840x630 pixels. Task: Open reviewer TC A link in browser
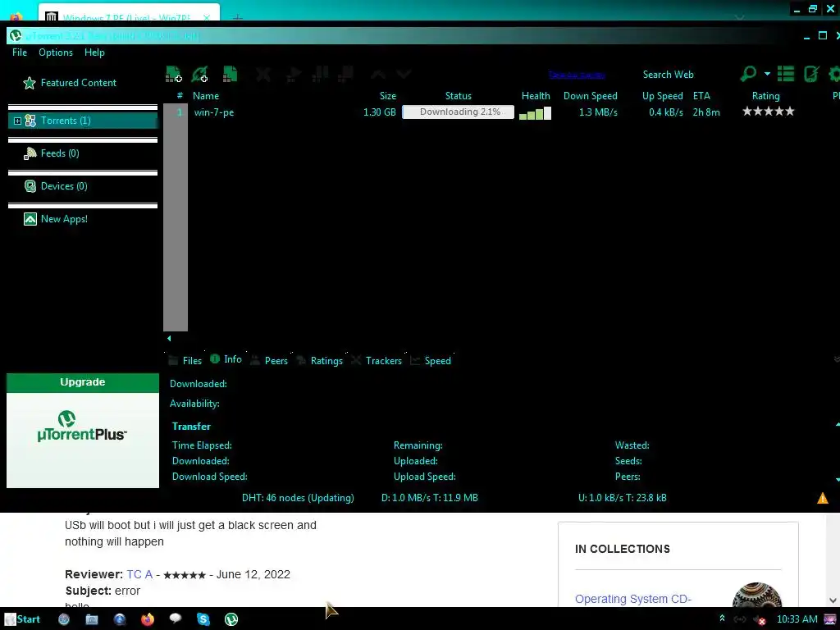tap(139, 574)
